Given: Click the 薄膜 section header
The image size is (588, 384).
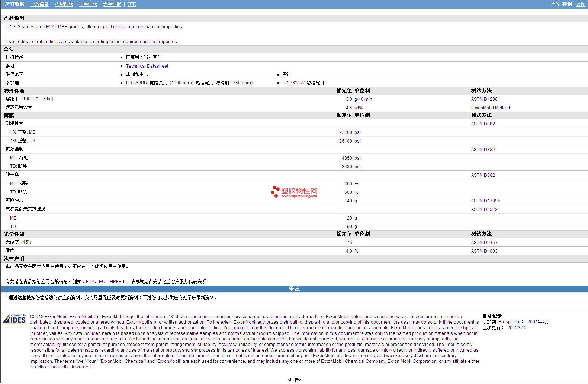Looking at the screenshot, I should (9, 115).
